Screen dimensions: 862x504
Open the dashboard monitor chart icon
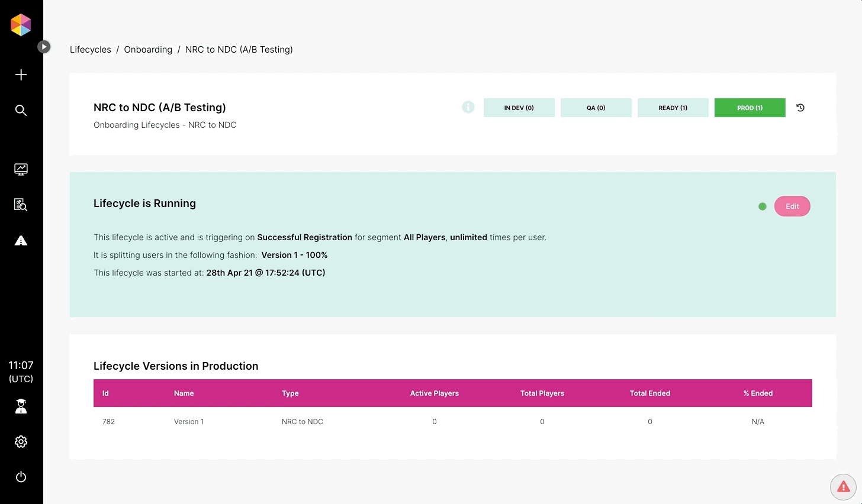point(21,169)
